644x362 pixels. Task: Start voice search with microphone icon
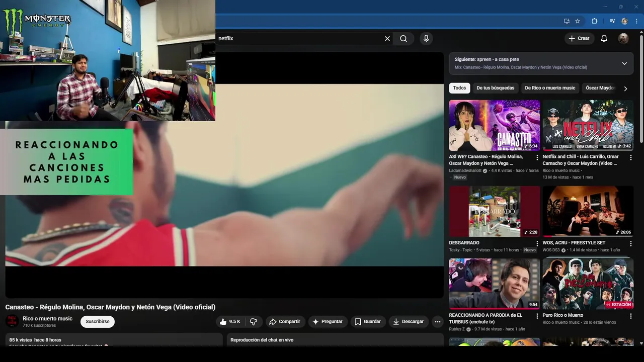(x=426, y=39)
